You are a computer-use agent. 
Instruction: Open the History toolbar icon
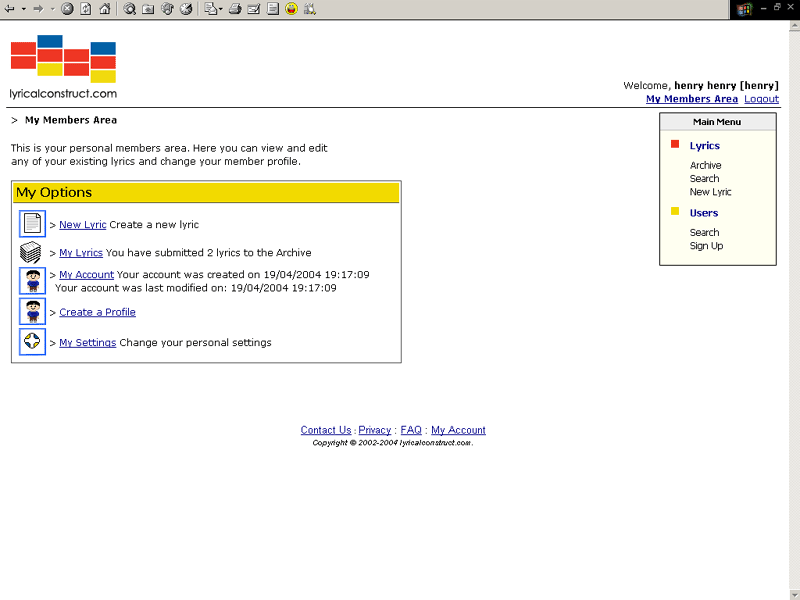click(186, 9)
